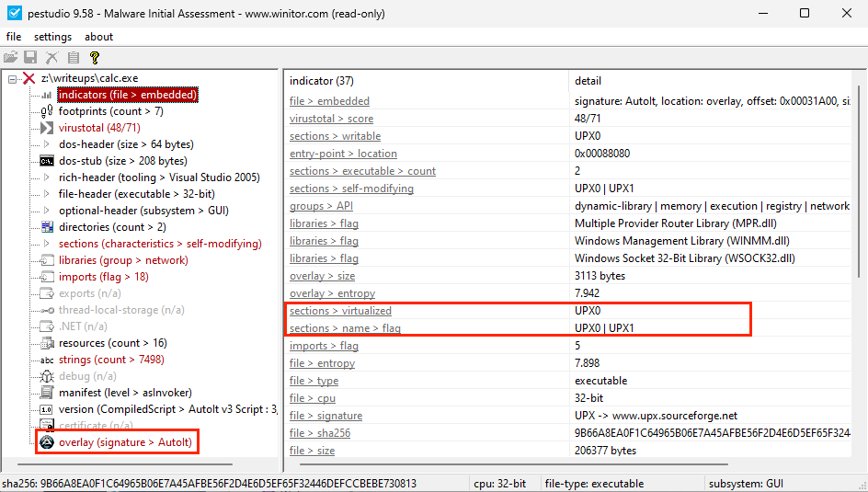Click the resources icon in the tree
868x492 pixels.
[x=47, y=343]
